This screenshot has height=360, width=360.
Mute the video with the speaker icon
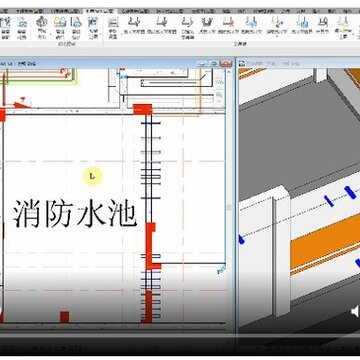tap(355, 312)
